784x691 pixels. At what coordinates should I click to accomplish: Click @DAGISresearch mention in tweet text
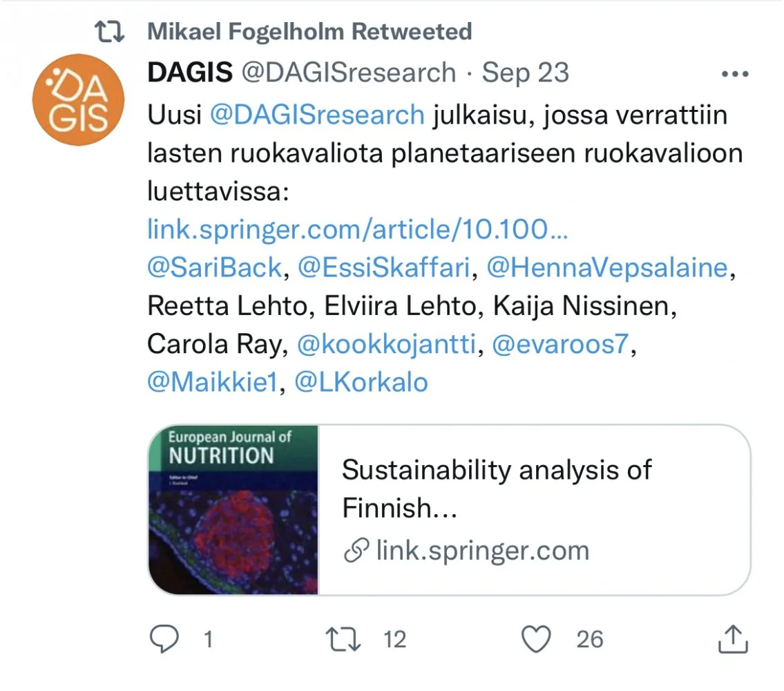coord(316,115)
